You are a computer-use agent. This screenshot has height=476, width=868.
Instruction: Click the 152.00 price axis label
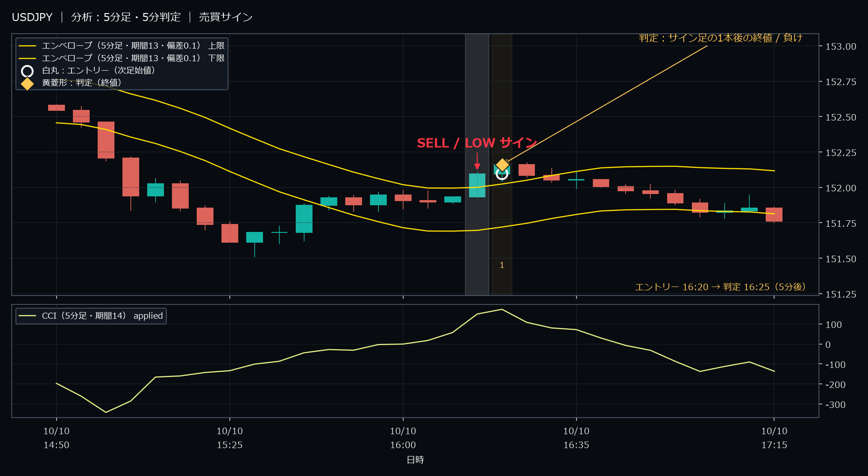tap(841, 188)
